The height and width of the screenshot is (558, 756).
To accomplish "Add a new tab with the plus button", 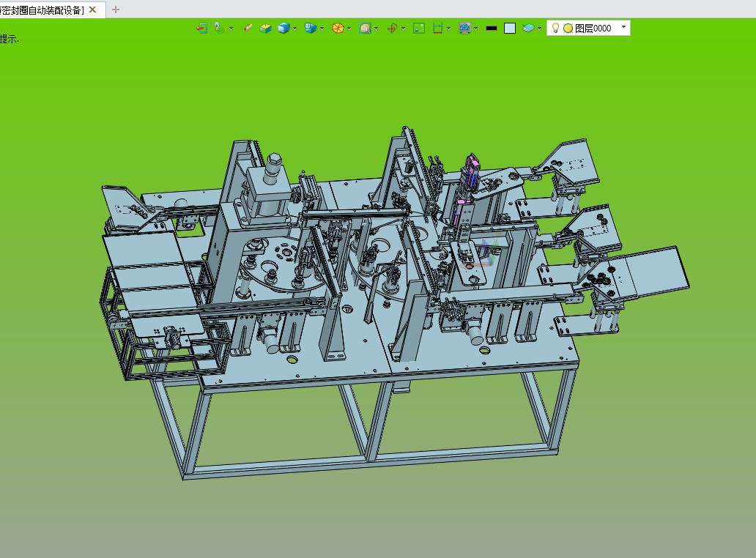I will [x=115, y=10].
